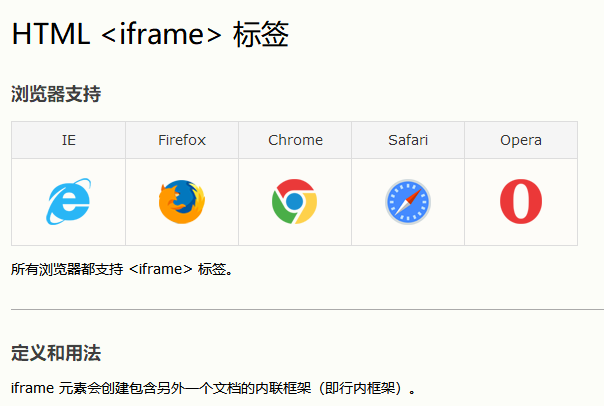
Task: Click the iframe 元素 definition paragraph
Action: (x=213, y=388)
